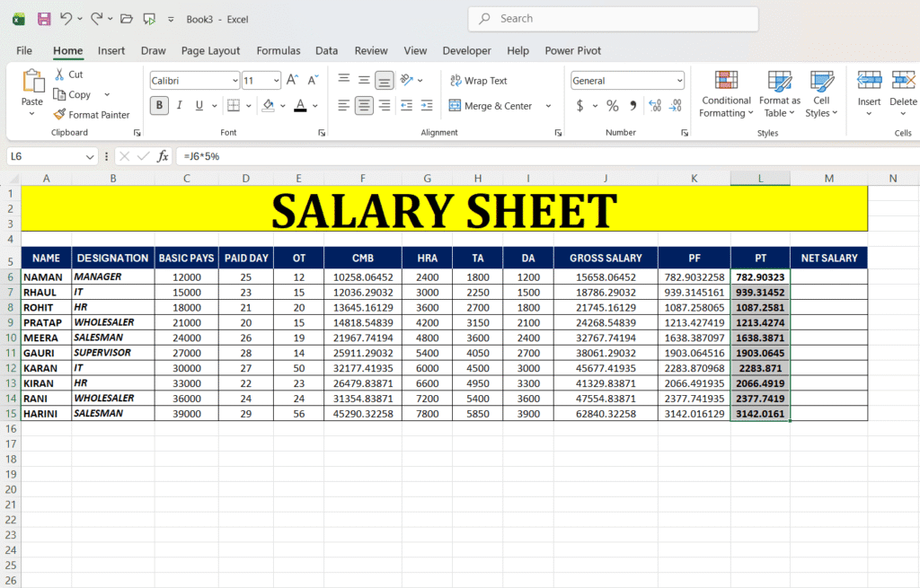Select column L header
920x588 pixels.
coord(760,179)
